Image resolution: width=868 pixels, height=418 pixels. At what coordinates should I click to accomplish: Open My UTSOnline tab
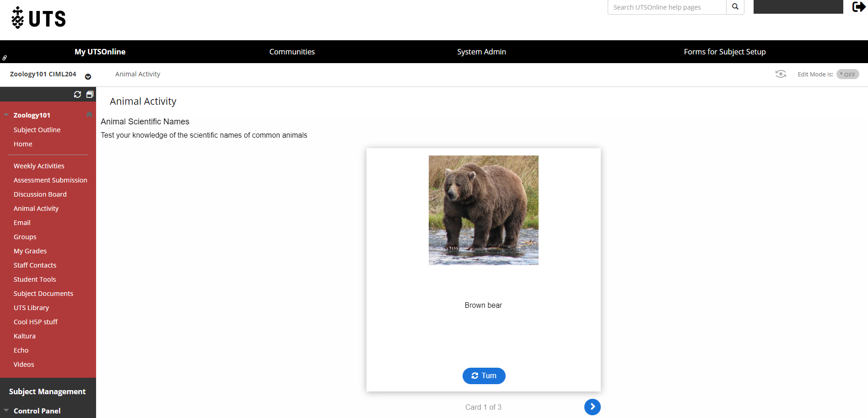[100, 52]
